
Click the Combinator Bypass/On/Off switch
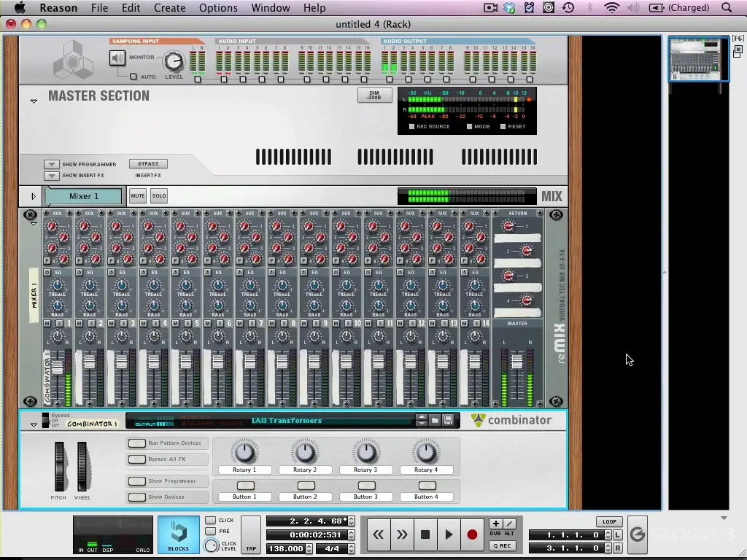click(46, 420)
